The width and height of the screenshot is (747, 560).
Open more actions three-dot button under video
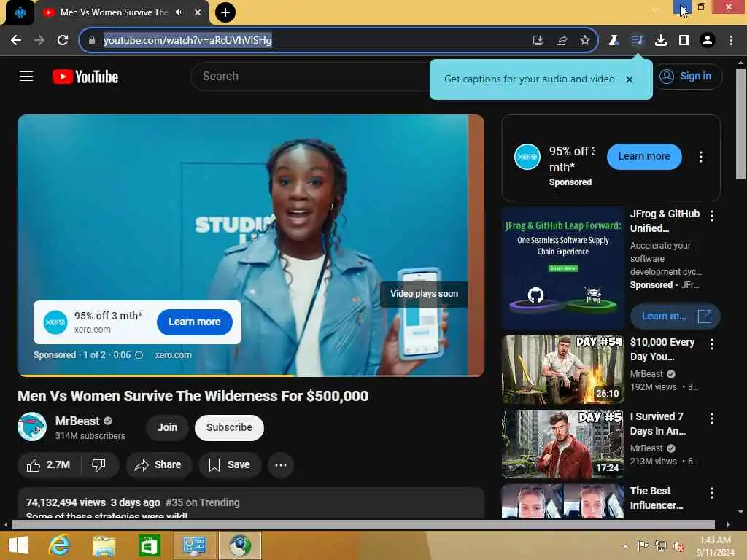(281, 464)
